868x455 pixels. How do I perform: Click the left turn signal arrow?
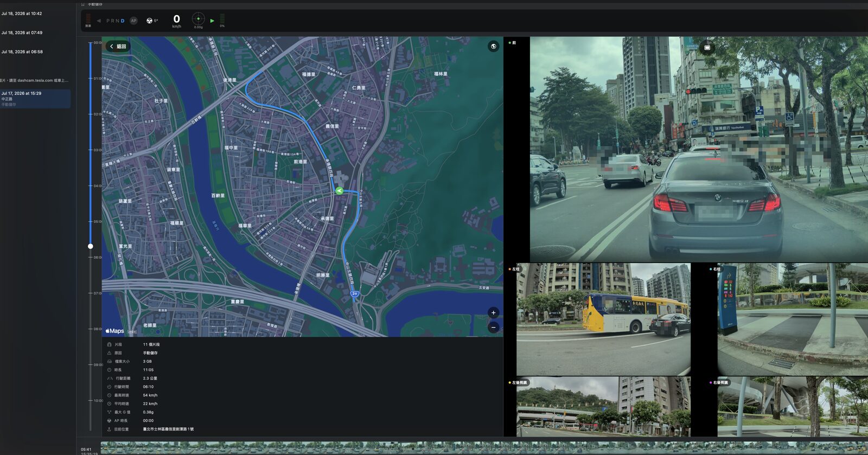point(99,21)
